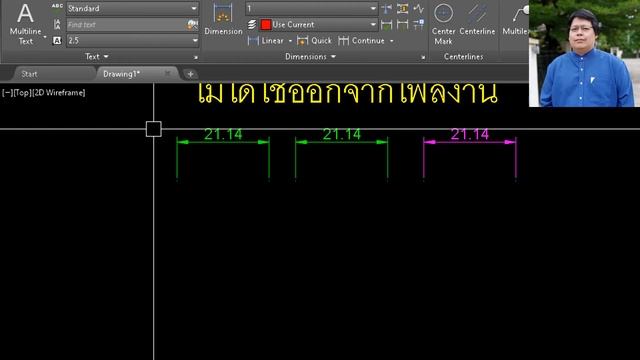Click the jog line dimension icon
Image resolution: width=640 pixels, height=360 pixels.
point(419,8)
